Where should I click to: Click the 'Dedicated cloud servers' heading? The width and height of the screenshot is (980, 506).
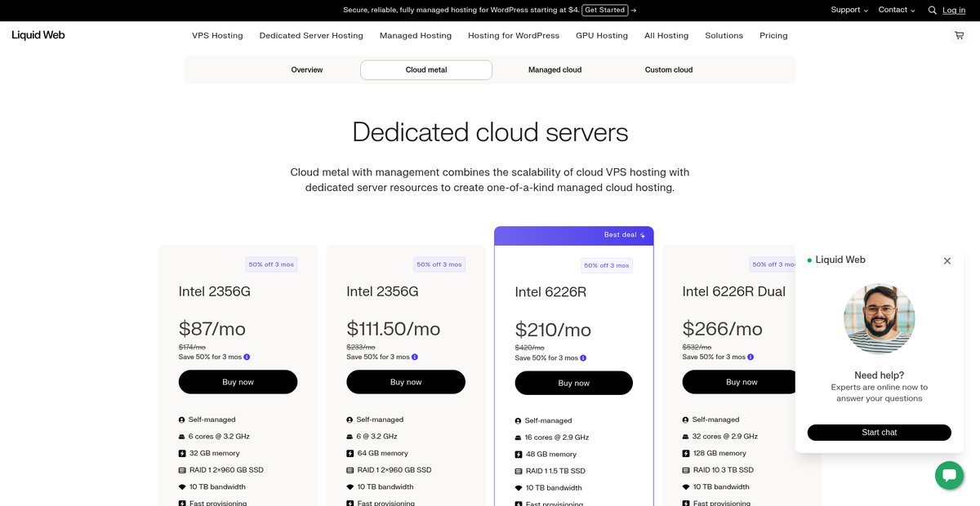click(x=490, y=132)
